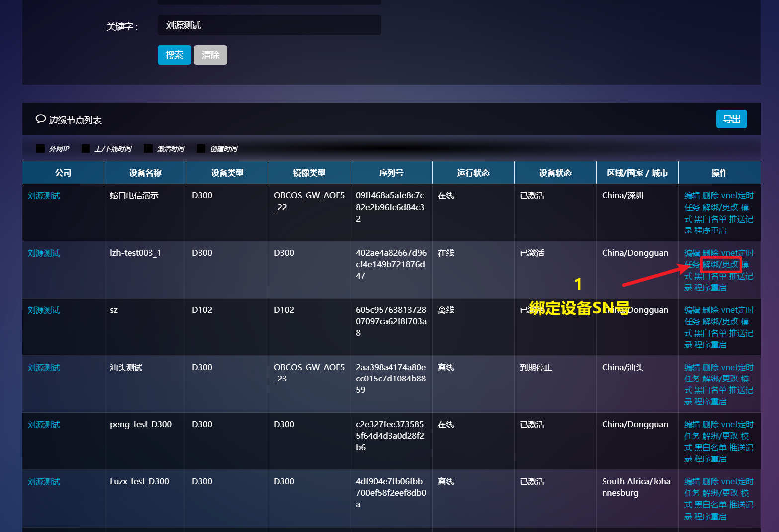The width and height of the screenshot is (779, 532).
Task: Toggle the 创建时间 checkbox
Action: coord(201,149)
